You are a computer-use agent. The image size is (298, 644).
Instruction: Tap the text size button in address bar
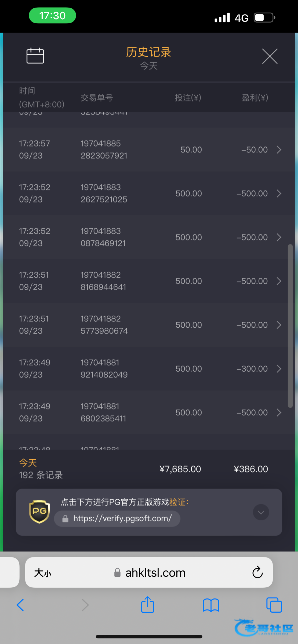pyautogui.click(x=42, y=573)
